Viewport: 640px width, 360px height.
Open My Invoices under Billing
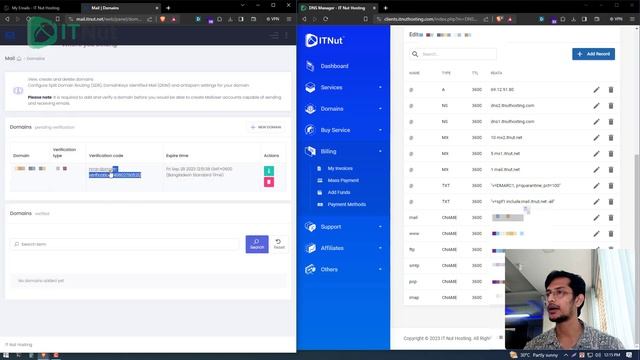[340, 168]
